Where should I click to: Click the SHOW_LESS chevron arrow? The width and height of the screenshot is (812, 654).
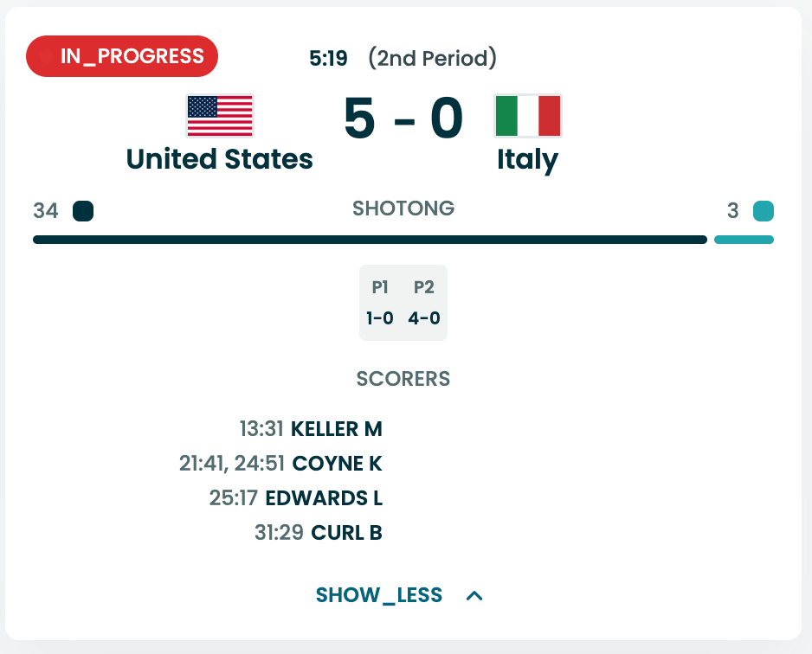474,595
